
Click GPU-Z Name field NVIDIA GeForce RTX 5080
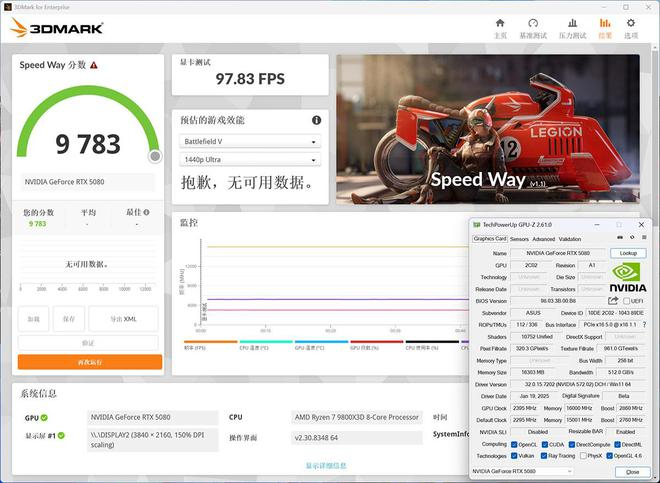(x=558, y=253)
